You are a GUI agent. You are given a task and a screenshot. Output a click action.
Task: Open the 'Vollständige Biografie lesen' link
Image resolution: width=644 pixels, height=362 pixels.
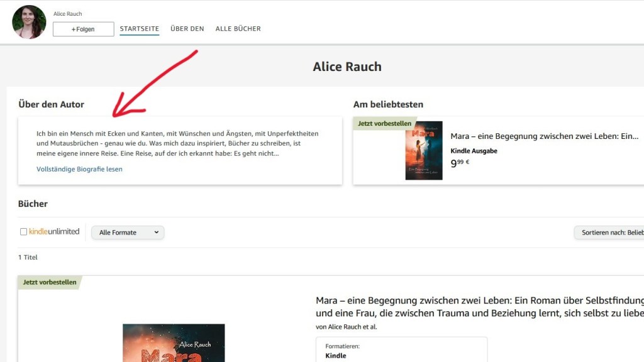point(79,168)
